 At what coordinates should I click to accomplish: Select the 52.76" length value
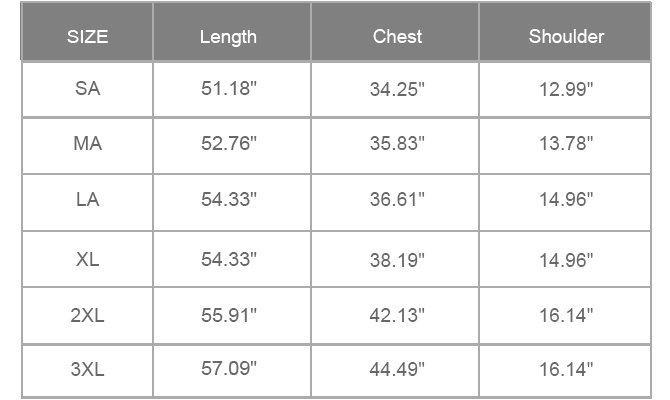[x=229, y=143]
